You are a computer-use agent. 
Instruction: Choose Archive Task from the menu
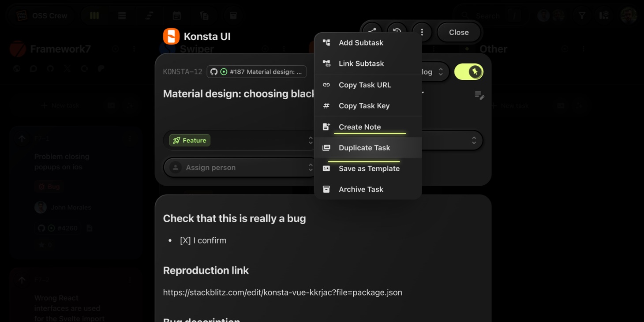click(361, 189)
